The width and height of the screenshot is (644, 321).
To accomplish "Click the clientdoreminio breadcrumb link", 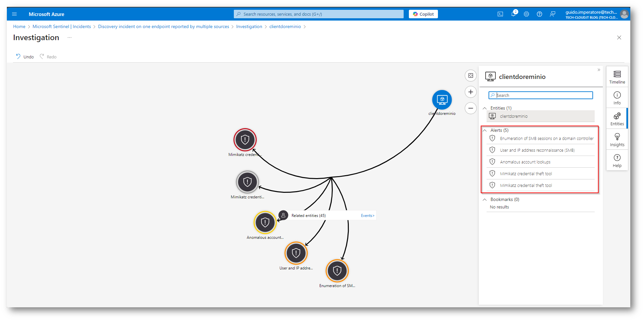I will [285, 26].
